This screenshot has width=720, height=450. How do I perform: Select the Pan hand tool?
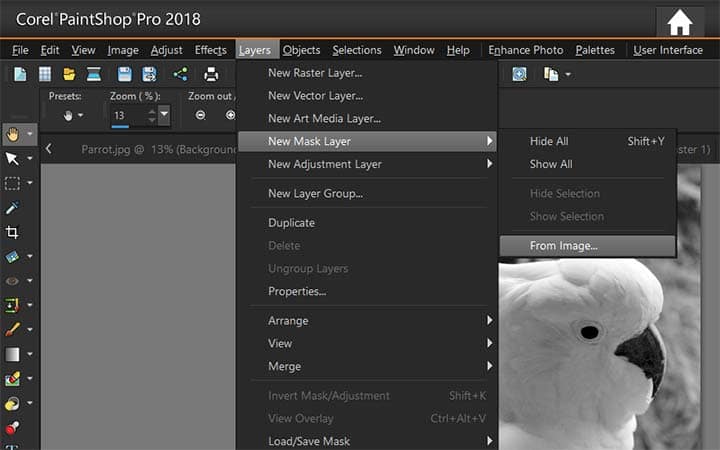click(x=12, y=134)
